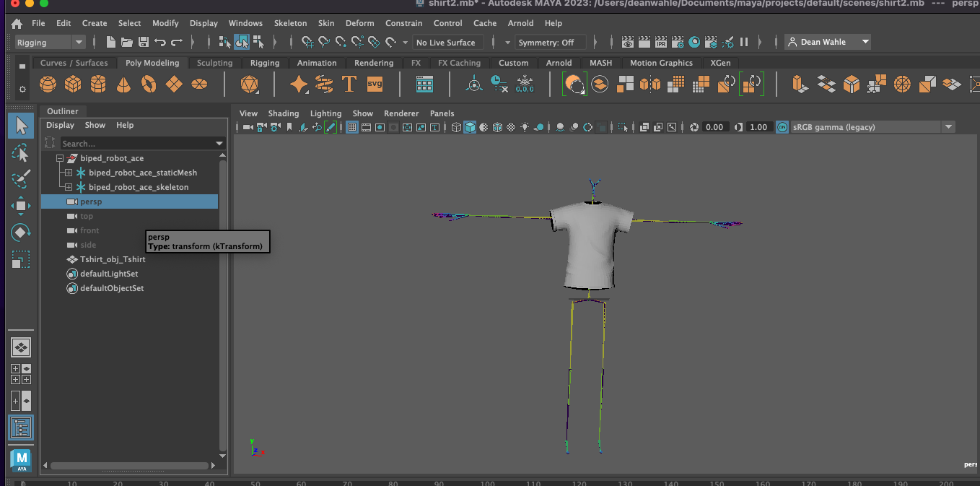The height and width of the screenshot is (486, 980).
Task: Collapse the biped_robot_ace group
Action: (x=60, y=158)
